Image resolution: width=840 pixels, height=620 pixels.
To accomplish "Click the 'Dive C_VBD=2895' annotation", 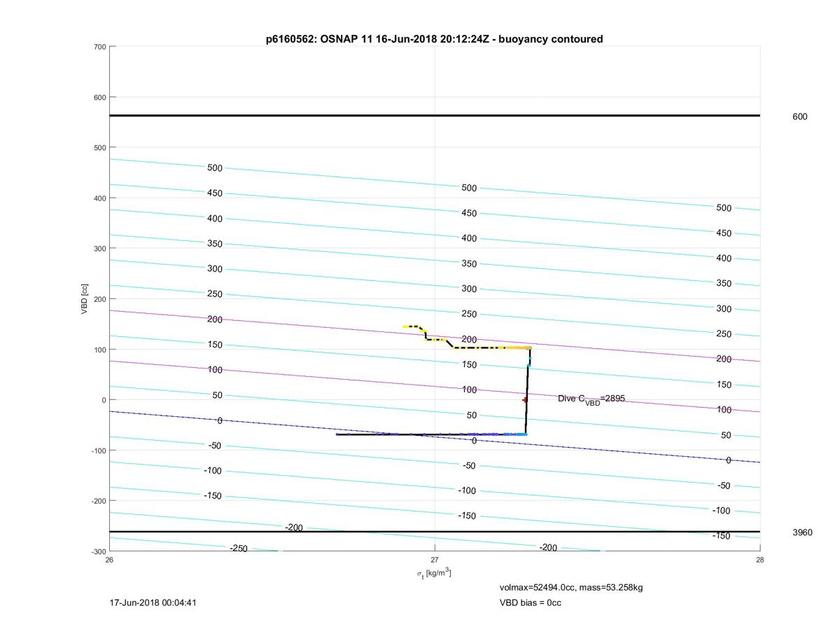I will 591,399.
